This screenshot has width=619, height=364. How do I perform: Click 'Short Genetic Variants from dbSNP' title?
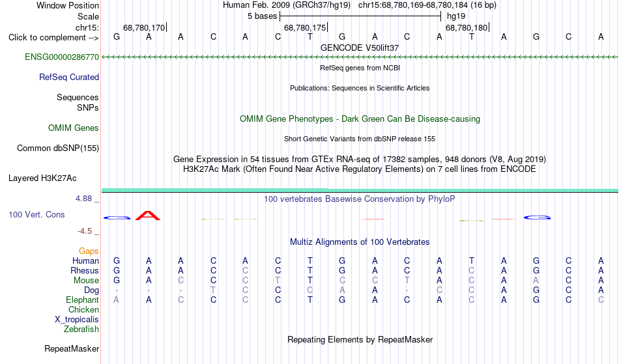click(360, 139)
